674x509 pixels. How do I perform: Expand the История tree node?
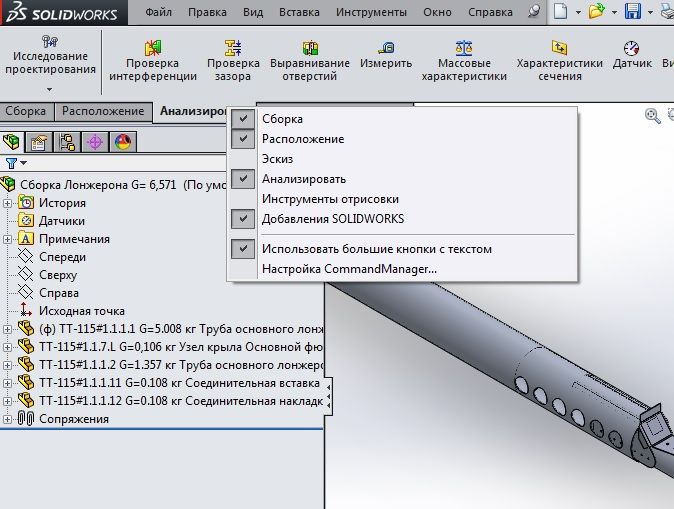pos(9,203)
